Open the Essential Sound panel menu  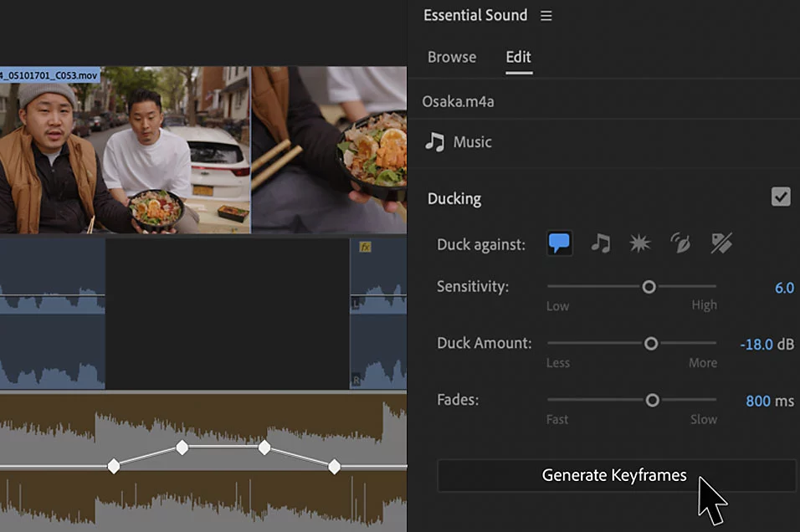click(x=546, y=16)
